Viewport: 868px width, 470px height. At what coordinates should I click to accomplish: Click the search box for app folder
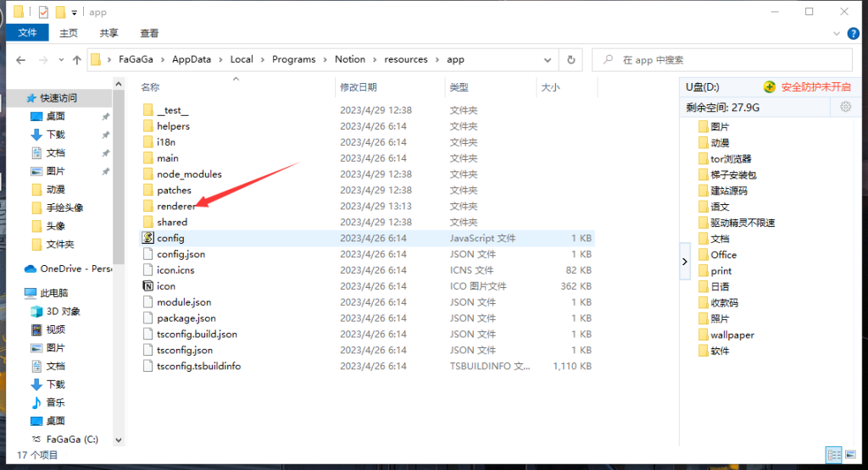(722, 60)
